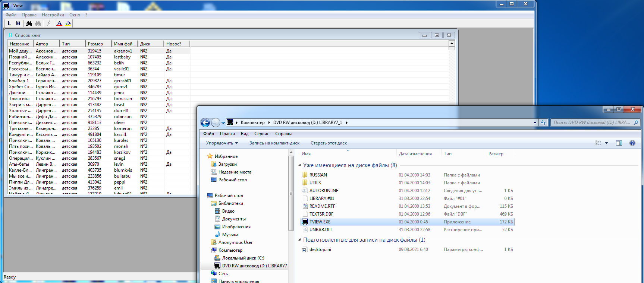The image size is (644, 283).
Task: Click the disc search input field
Action: 592,123
